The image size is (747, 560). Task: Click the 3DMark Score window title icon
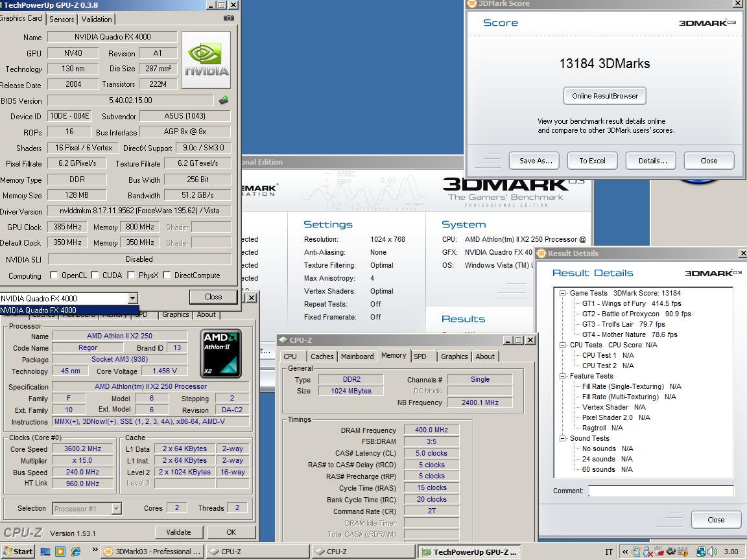[x=471, y=3]
